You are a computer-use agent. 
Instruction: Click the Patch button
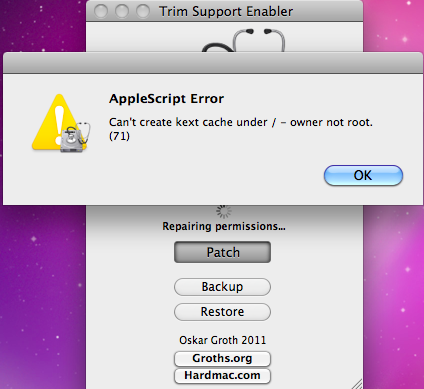point(222,252)
